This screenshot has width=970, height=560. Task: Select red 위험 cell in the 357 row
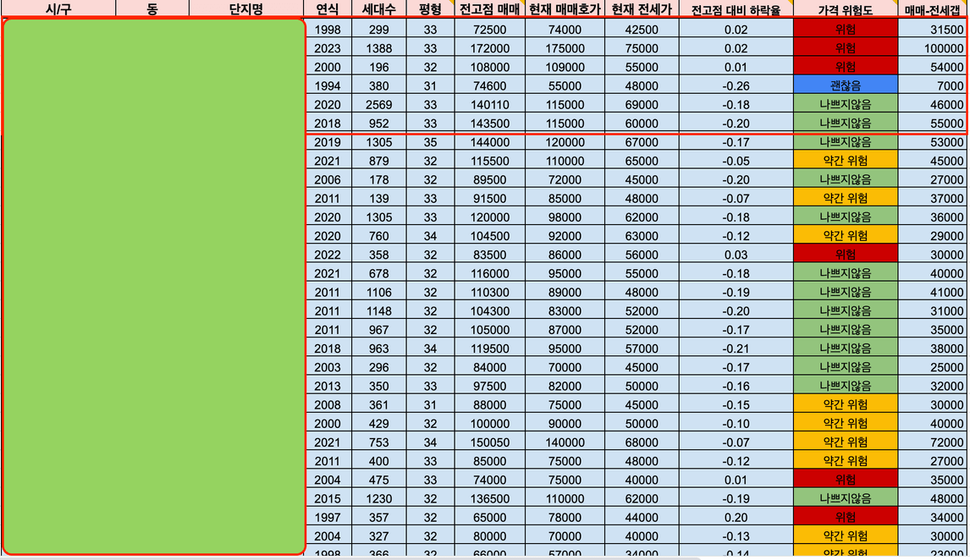845,517
